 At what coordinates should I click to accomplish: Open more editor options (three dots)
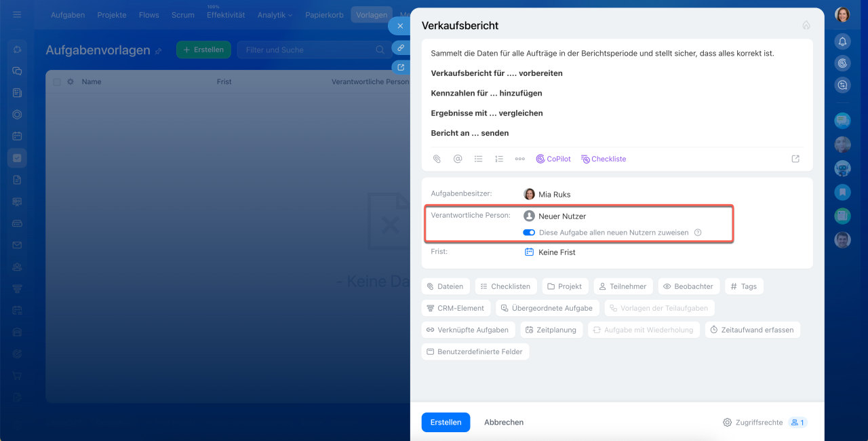[519, 159]
